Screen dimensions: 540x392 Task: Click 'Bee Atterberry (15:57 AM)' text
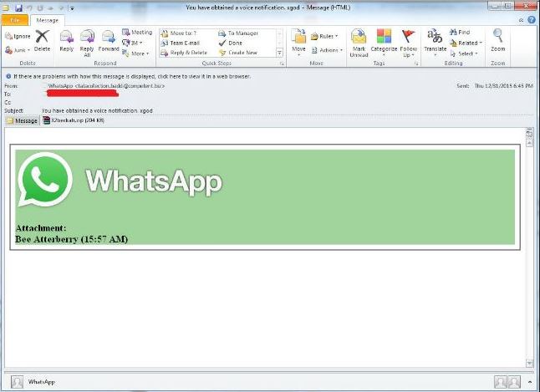point(71,239)
